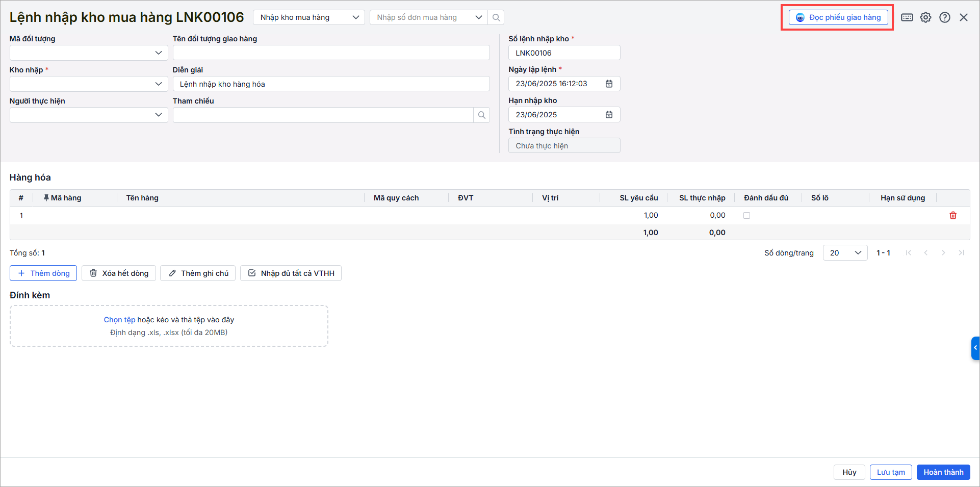
Task: Open calendar for Hạn nhập kho
Action: tap(609, 115)
